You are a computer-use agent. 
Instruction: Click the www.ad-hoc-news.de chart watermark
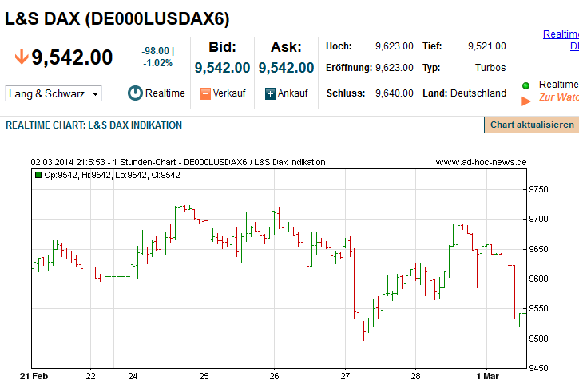click(481, 162)
